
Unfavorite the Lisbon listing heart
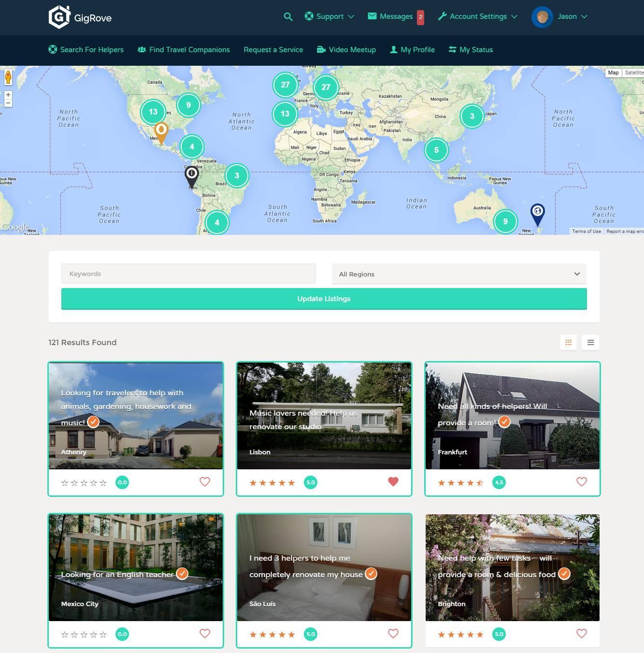click(x=393, y=482)
